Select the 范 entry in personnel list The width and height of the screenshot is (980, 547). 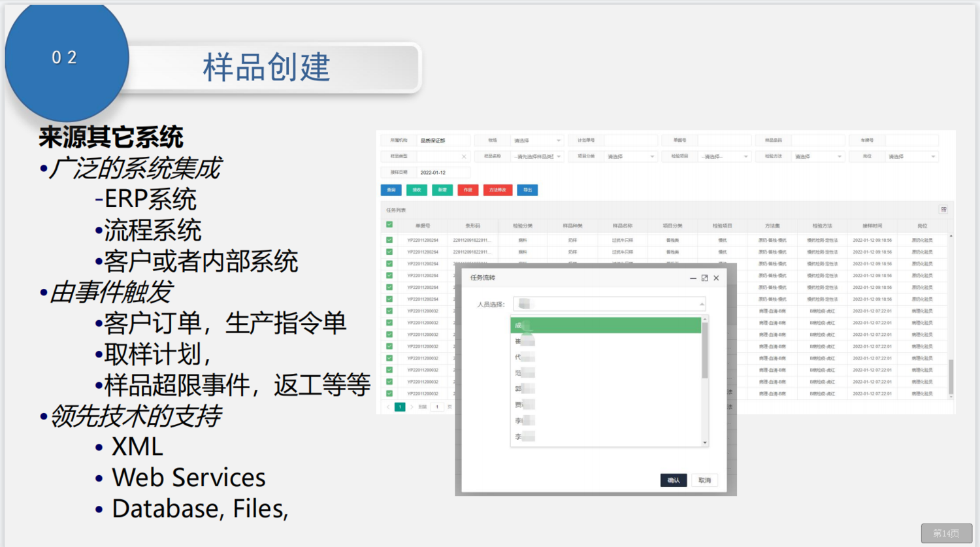[606, 373]
